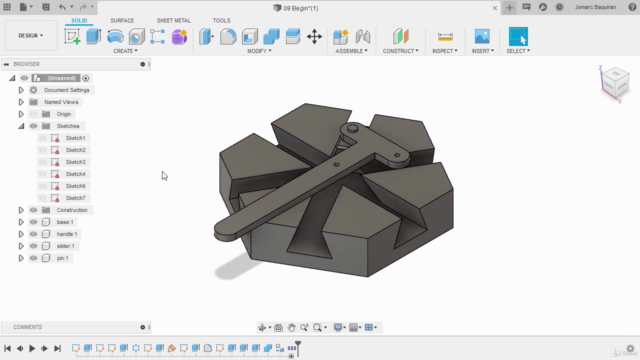Viewport: 640px width, 360px height.
Task: Select the Offset Plane construct tool
Action: 400,36
